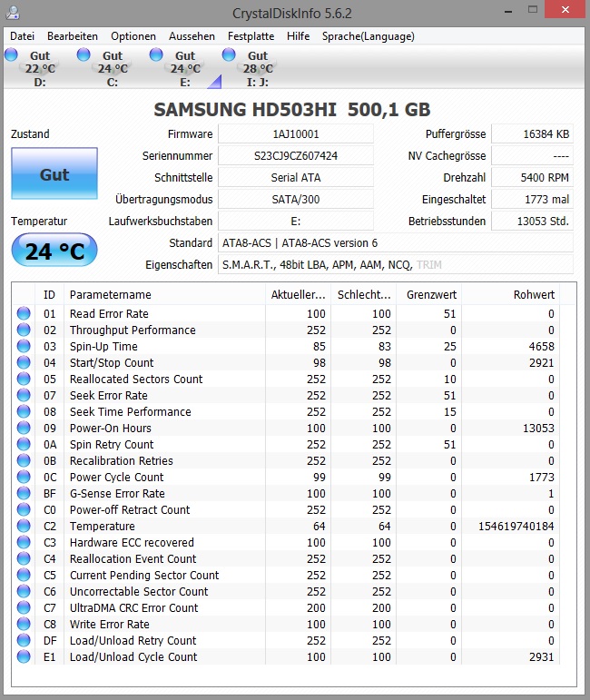590x700 pixels.
Task: Click the Puffergrösse field 16384 KB
Action: point(532,134)
